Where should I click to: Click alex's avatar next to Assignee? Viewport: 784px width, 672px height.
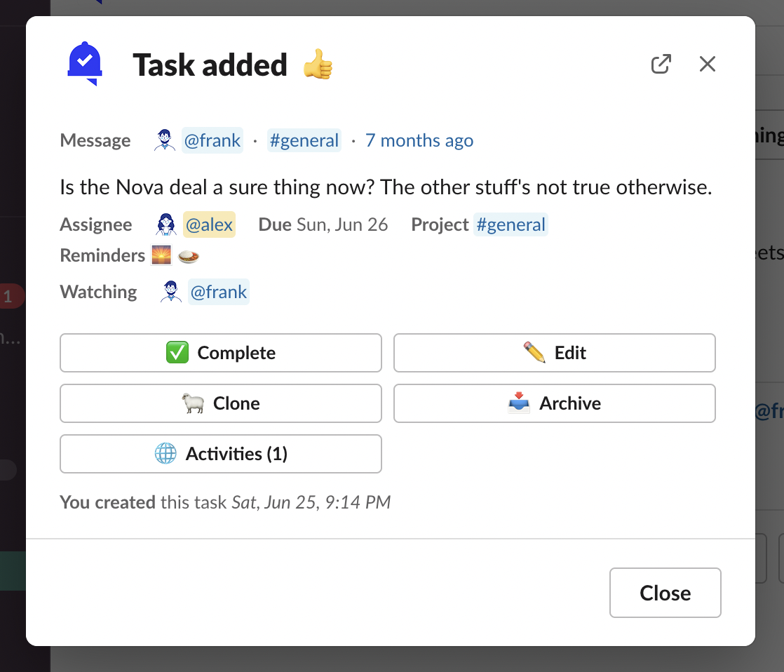coord(166,224)
